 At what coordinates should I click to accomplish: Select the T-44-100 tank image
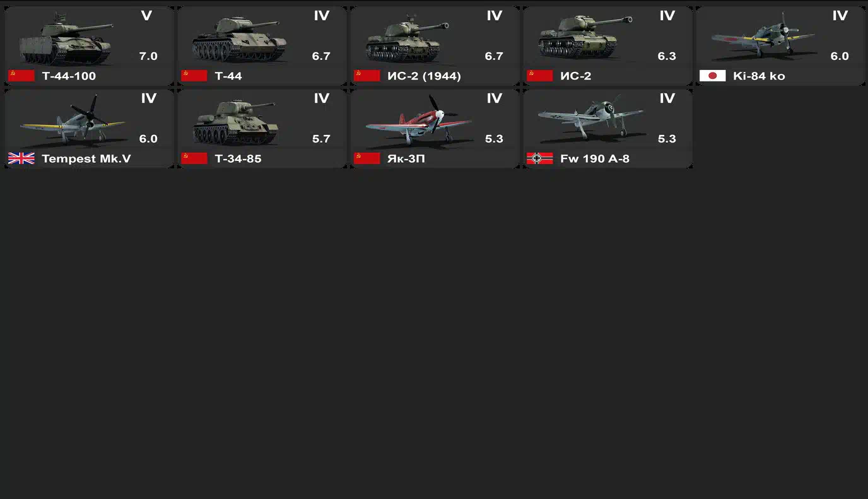[x=66, y=40]
